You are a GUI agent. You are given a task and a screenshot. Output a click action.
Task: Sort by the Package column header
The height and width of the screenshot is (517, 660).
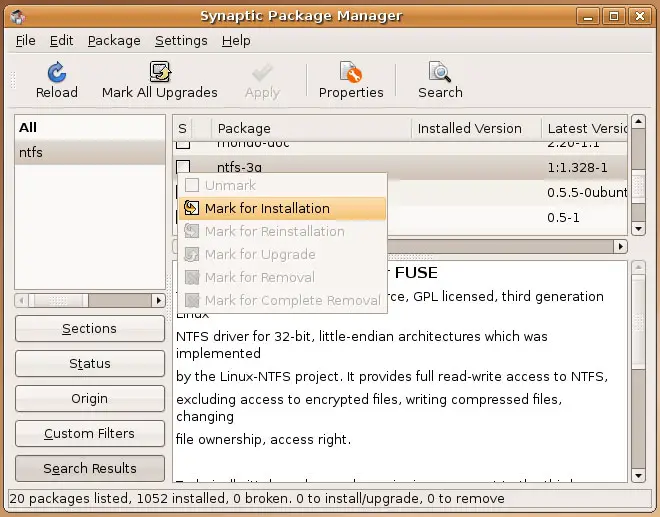click(x=311, y=128)
